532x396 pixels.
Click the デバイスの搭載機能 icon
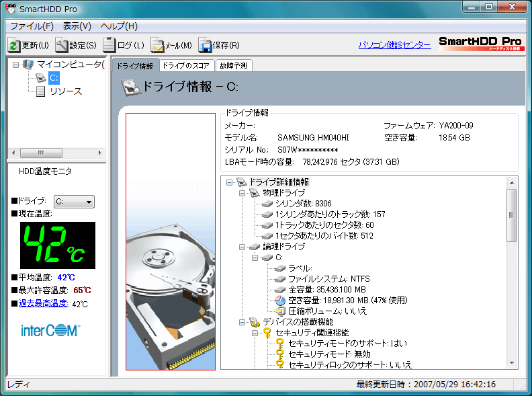(x=255, y=322)
